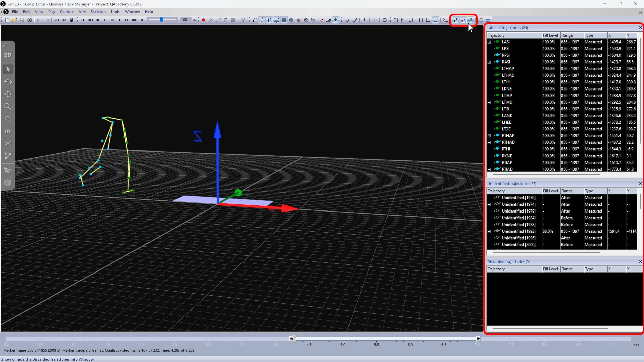Expand Unidentified [1992] trajectory
644x362 pixels.
coord(489,232)
